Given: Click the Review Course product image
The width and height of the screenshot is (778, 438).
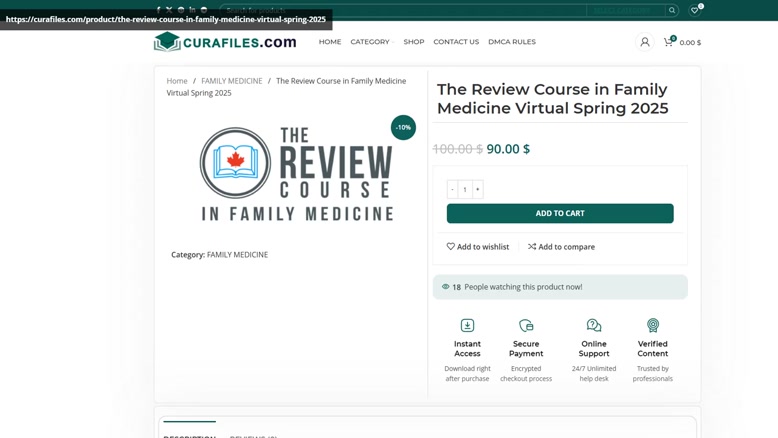Looking at the screenshot, I should [297, 174].
